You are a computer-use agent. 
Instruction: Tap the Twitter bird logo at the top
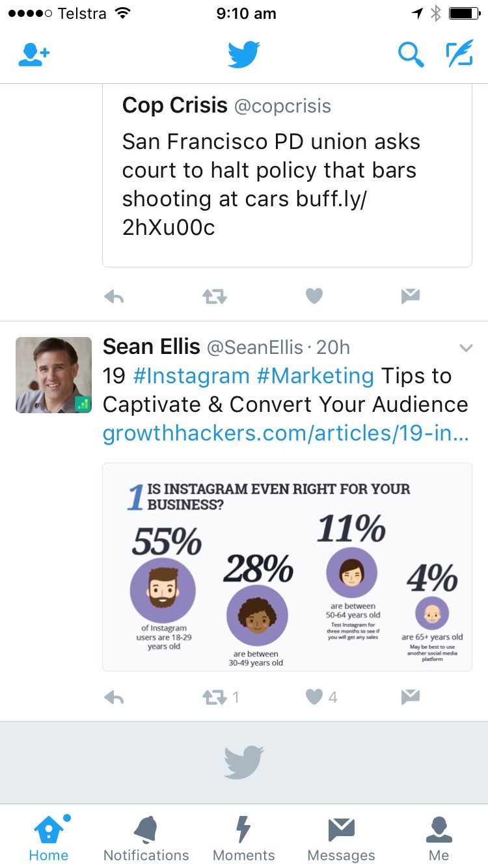coord(243,55)
